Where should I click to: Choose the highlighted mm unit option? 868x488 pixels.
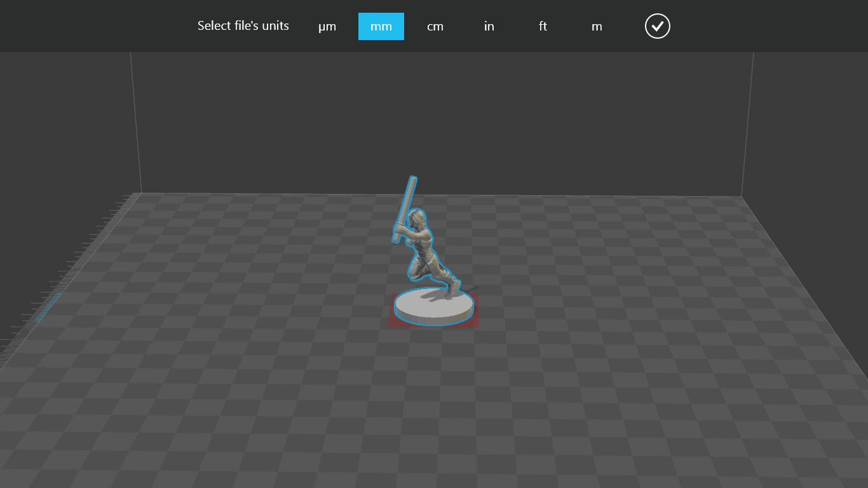coord(381,26)
